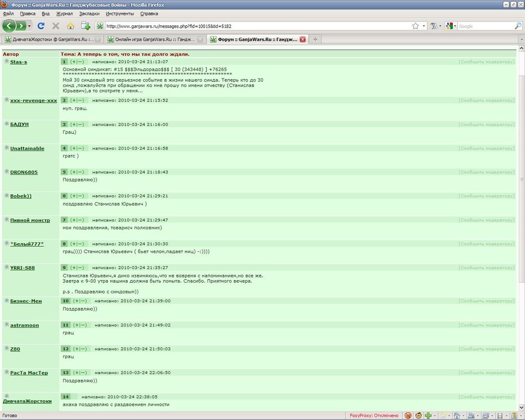Reload the page with the blue refresh icon
The width and height of the screenshot is (525, 420).
(41, 26)
